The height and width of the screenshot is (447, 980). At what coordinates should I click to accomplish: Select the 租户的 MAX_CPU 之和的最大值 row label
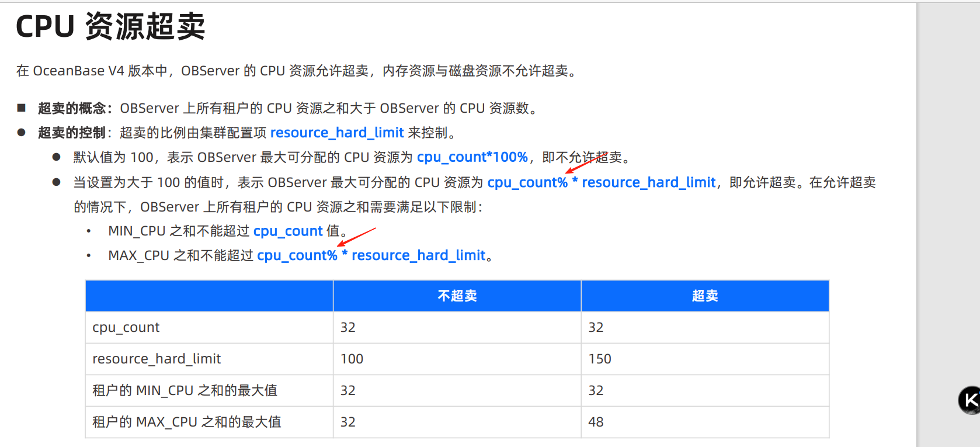pos(187,422)
